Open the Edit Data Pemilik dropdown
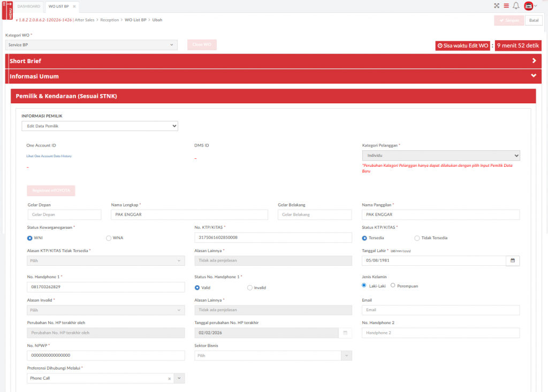This screenshot has height=392, width=548. (x=100, y=126)
